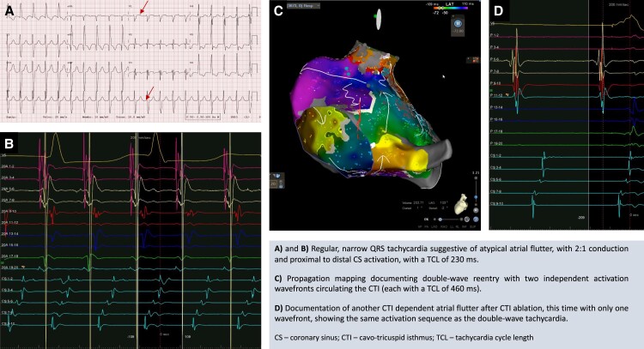Click the top of the zoom slider track
Viewport: 644px width, 349px height.
coord(476,178)
